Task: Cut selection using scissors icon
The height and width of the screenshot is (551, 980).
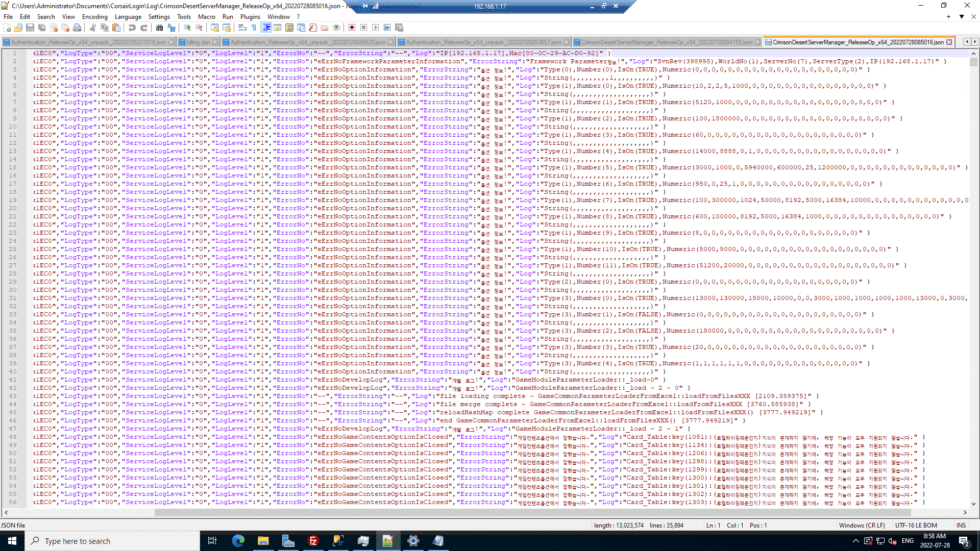Action: (93, 28)
